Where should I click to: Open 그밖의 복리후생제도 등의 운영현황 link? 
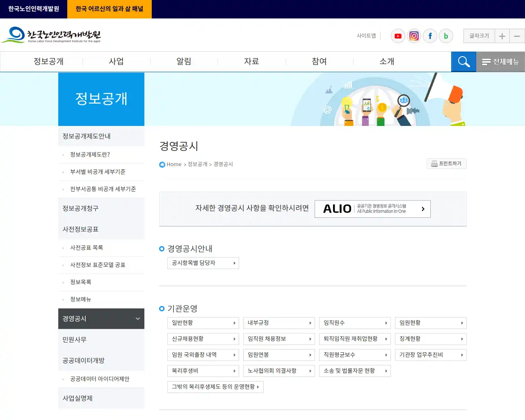click(x=215, y=387)
